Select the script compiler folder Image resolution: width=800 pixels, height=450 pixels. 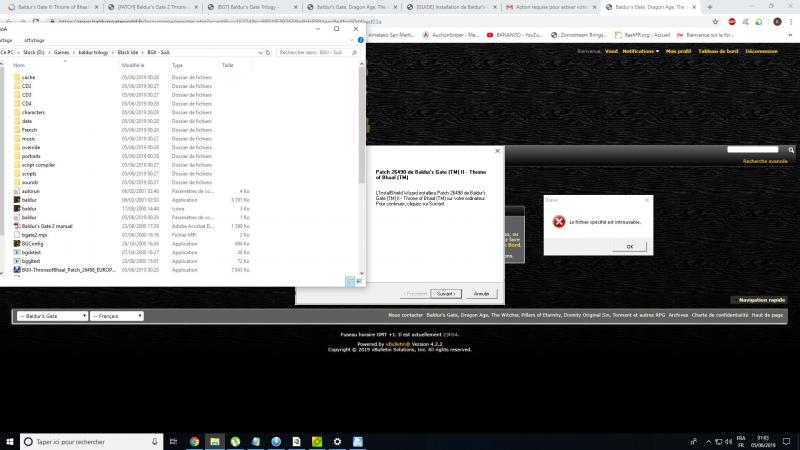(x=38, y=165)
